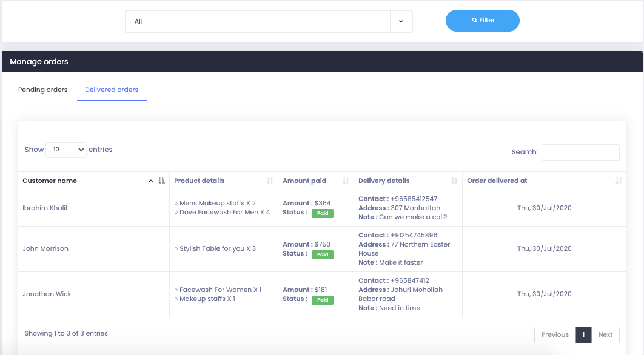Image resolution: width=644 pixels, height=355 pixels.
Task: Click the Order delivered at sort icon
Action: point(618,181)
